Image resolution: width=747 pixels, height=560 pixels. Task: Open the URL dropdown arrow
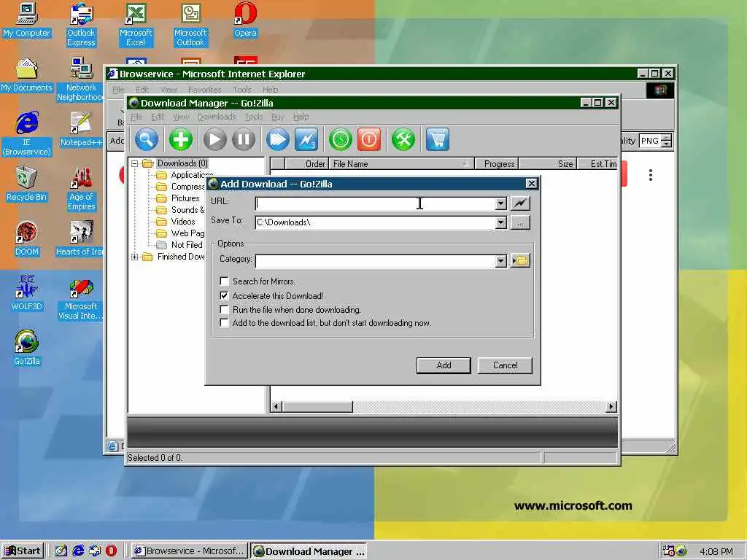(x=500, y=204)
